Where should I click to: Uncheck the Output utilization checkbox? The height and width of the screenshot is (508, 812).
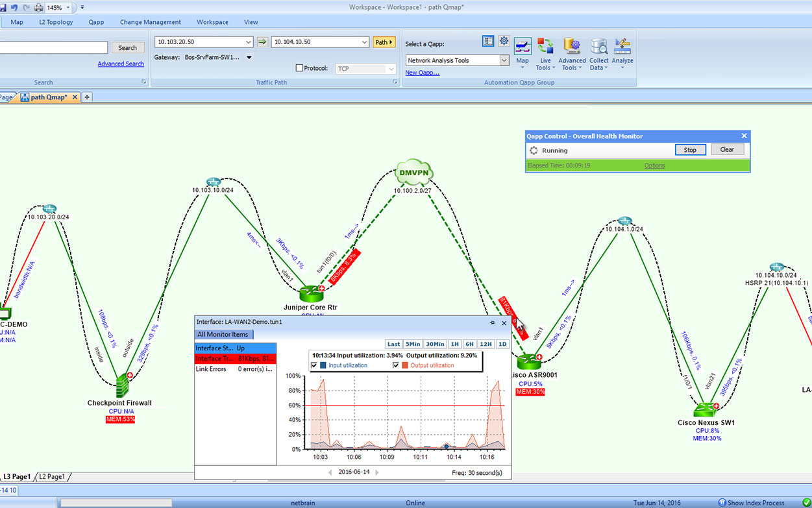[395, 364]
